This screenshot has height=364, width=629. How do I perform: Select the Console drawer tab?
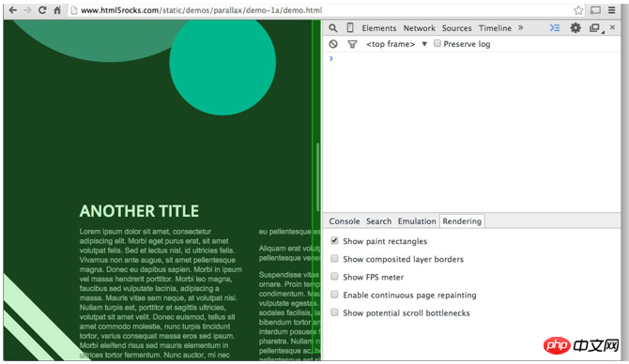point(345,221)
